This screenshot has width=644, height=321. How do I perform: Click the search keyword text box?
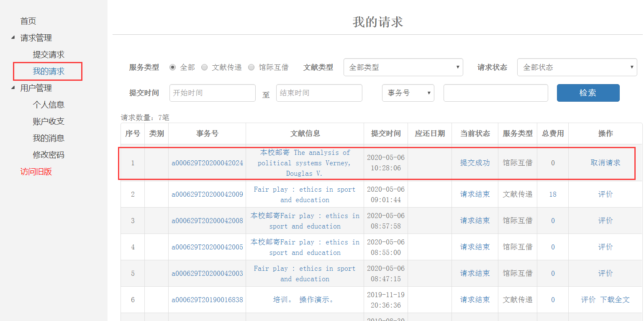click(495, 93)
